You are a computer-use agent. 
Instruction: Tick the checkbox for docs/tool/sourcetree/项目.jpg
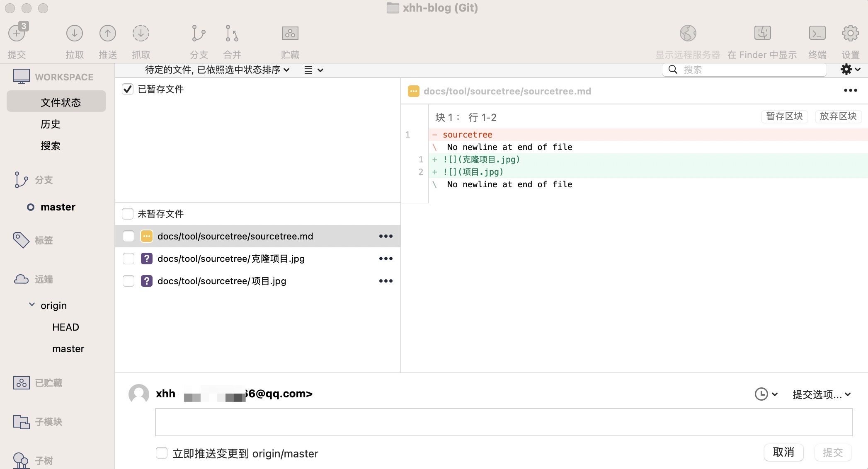coord(129,281)
